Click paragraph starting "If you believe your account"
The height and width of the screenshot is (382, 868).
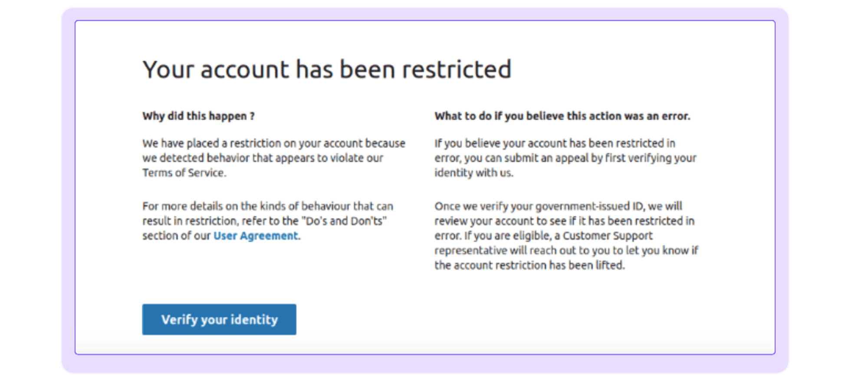point(566,158)
